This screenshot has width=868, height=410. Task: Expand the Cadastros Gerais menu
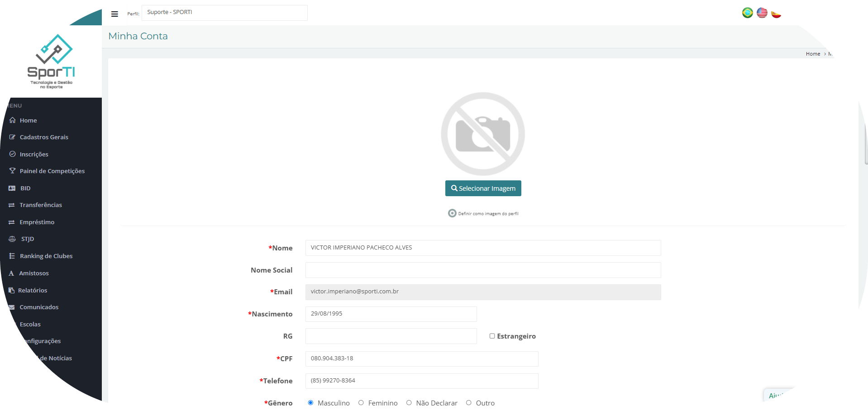(44, 137)
